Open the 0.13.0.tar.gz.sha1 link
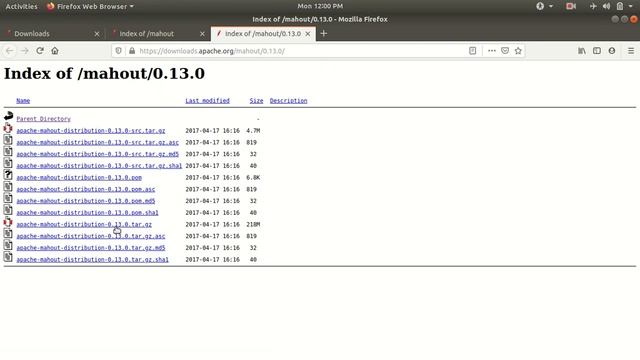This screenshot has height=360, width=640. [x=92, y=260]
